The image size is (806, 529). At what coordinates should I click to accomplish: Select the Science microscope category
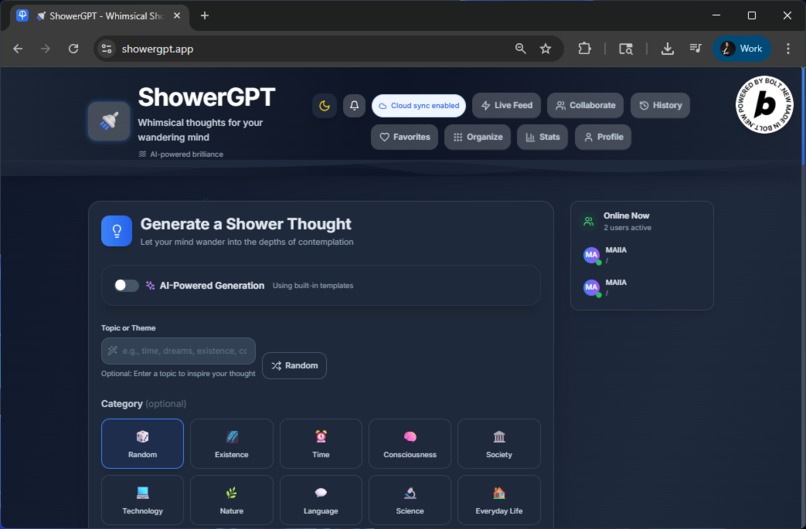click(x=410, y=500)
